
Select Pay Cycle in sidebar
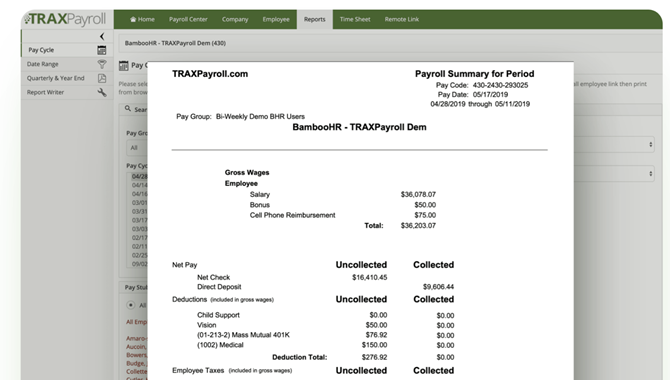click(x=41, y=50)
